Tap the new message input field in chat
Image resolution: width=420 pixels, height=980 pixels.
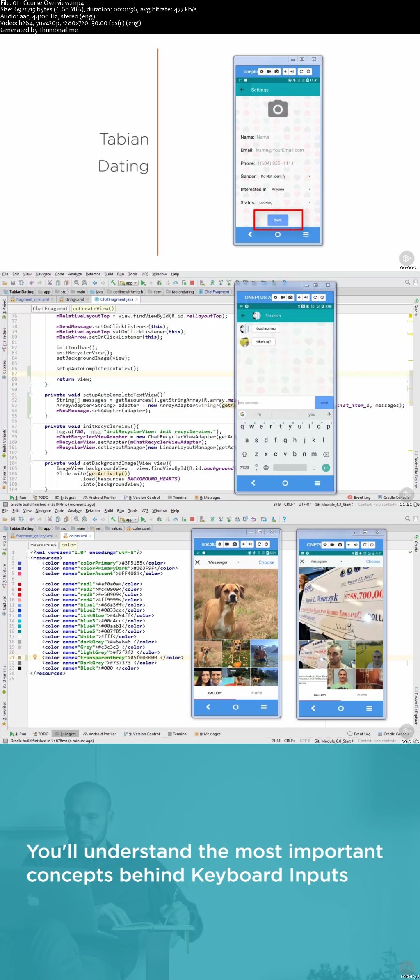click(276, 403)
